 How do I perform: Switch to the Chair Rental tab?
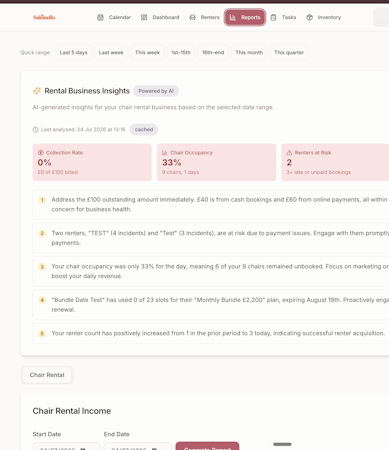pos(47,375)
